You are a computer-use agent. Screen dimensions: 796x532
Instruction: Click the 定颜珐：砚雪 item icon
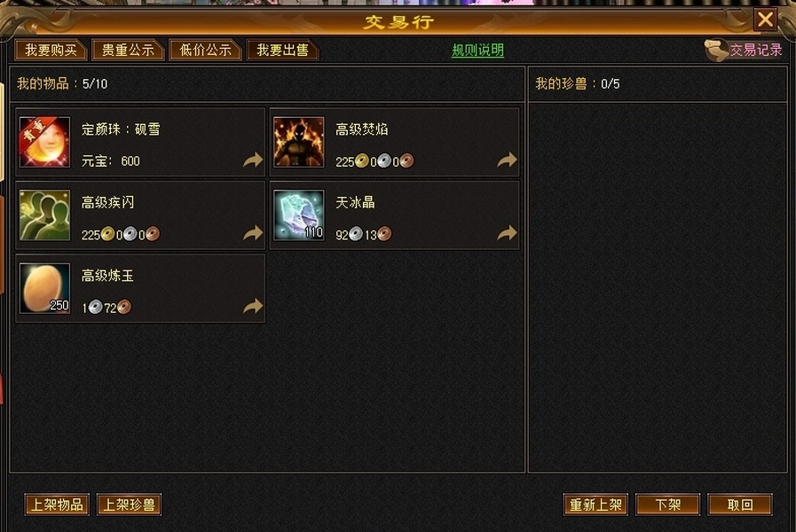point(44,142)
